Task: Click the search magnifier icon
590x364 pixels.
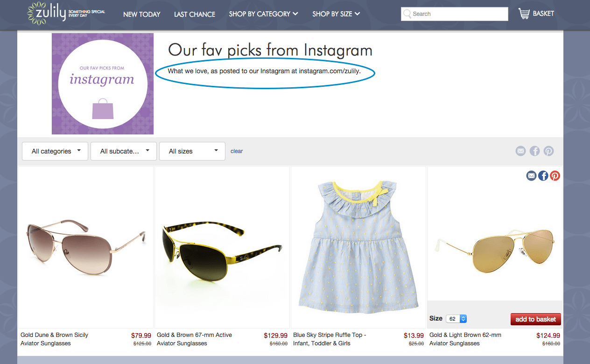Action: click(407, 14)
